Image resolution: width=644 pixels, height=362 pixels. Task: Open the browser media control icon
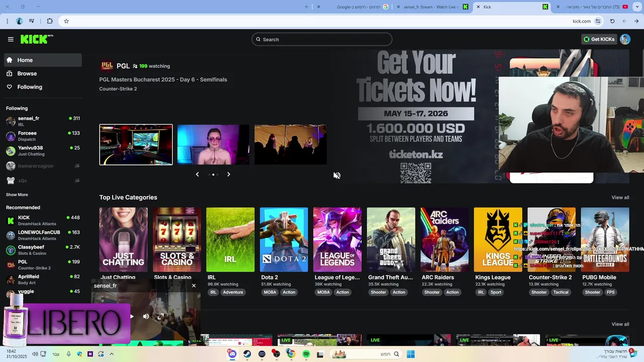32,21
